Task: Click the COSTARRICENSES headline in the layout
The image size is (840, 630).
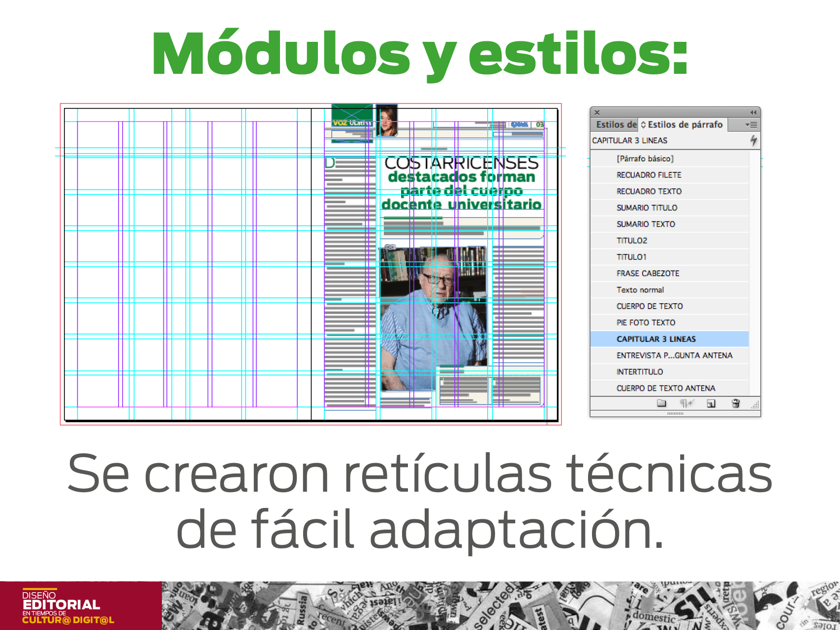Action: click(461, 163)
